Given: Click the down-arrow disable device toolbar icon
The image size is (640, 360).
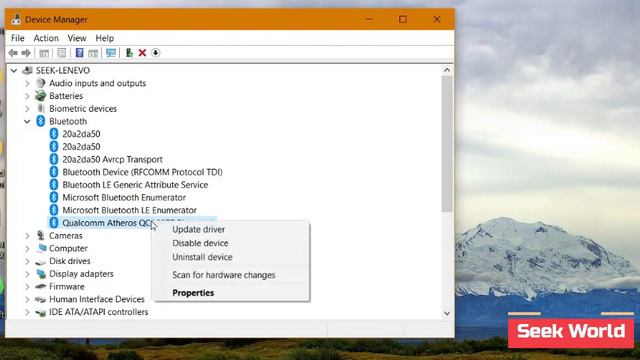Looking at the screenshot, I should pos(156,53).
